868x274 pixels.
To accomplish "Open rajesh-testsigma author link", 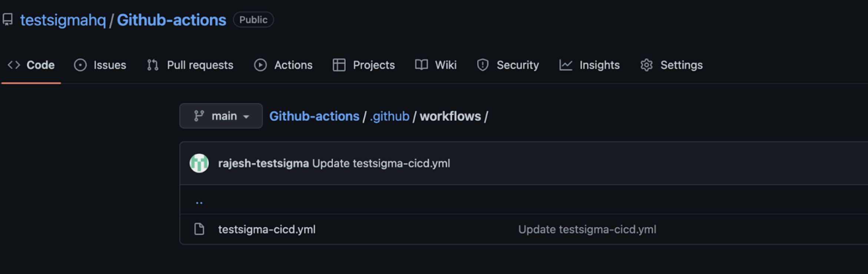I will 264,163.
